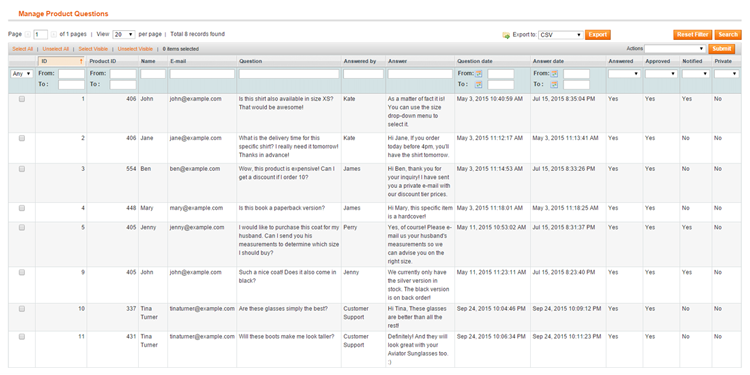
Task: Expand the Actions dropdown
Action: [x=675, y=49]
